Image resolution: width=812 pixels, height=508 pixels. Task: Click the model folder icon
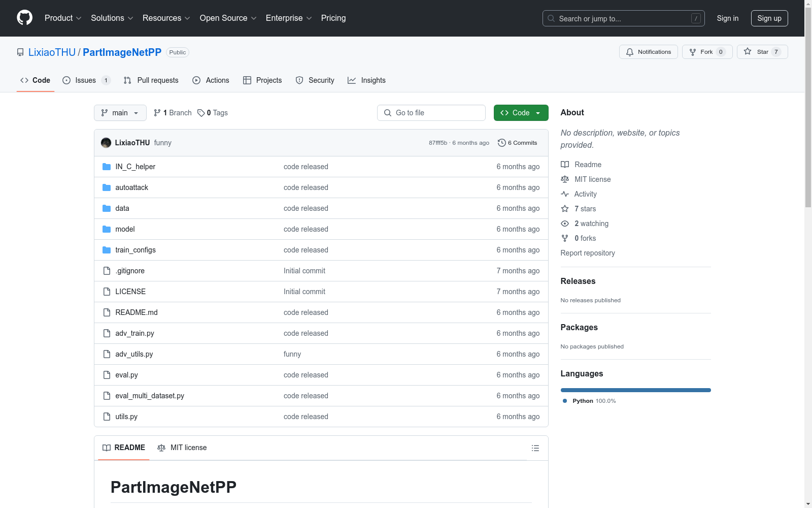pos(107,229)
